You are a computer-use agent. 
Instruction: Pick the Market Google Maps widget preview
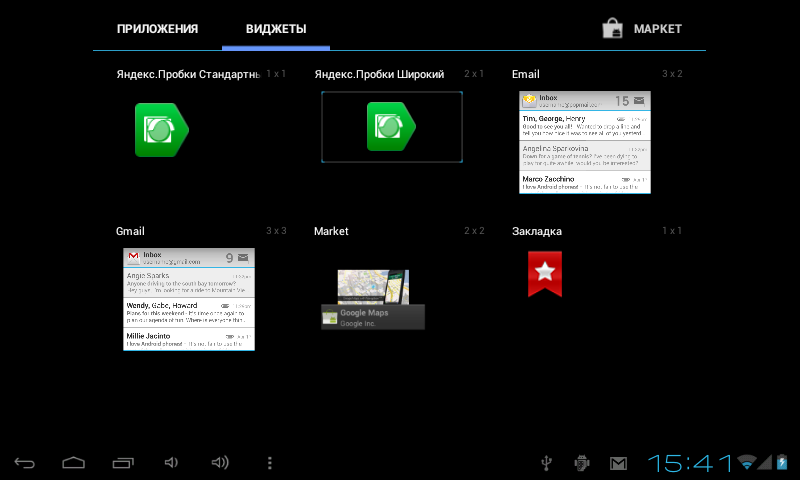click(373, 300)
